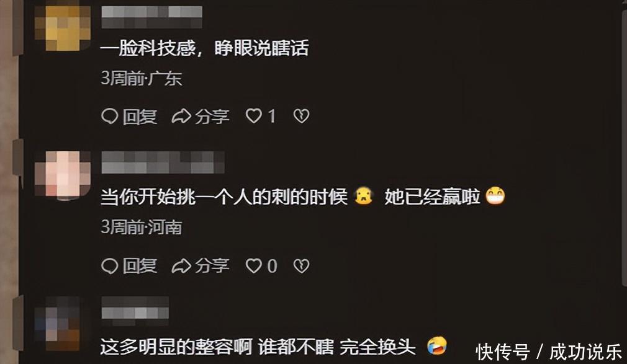Open blurred username of second commenter
The height and width of the screenshot is (364, 627).
coord(163,162)
